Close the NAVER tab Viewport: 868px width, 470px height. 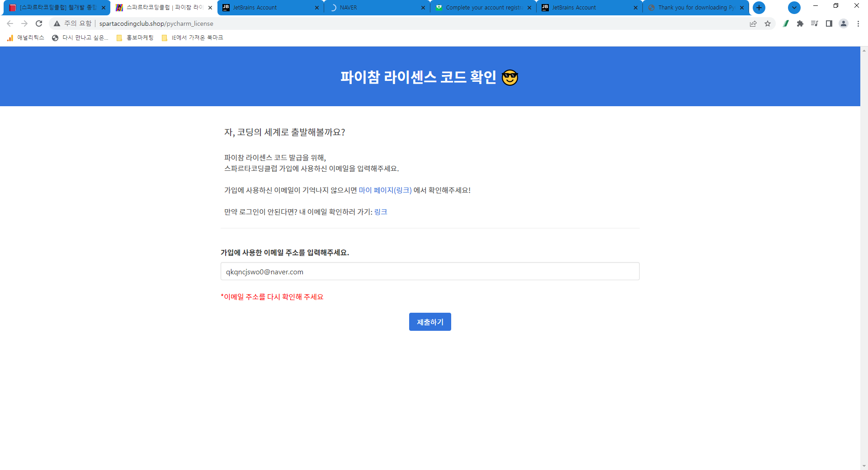click(423, 8)
